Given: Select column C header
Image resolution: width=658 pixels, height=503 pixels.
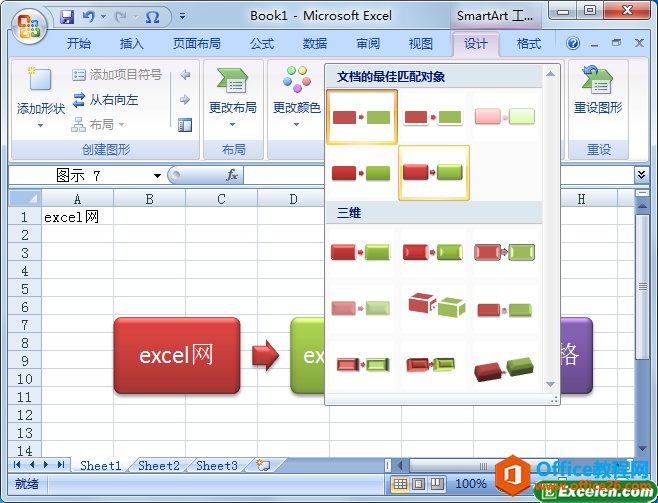Looking at the screenshot, I should pos(222,199).
